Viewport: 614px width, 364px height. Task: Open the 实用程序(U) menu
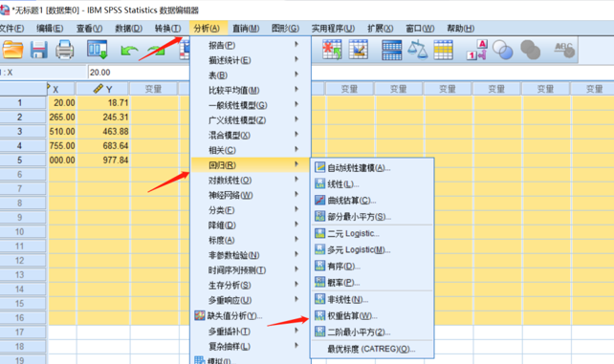click(x=333, y=28)
